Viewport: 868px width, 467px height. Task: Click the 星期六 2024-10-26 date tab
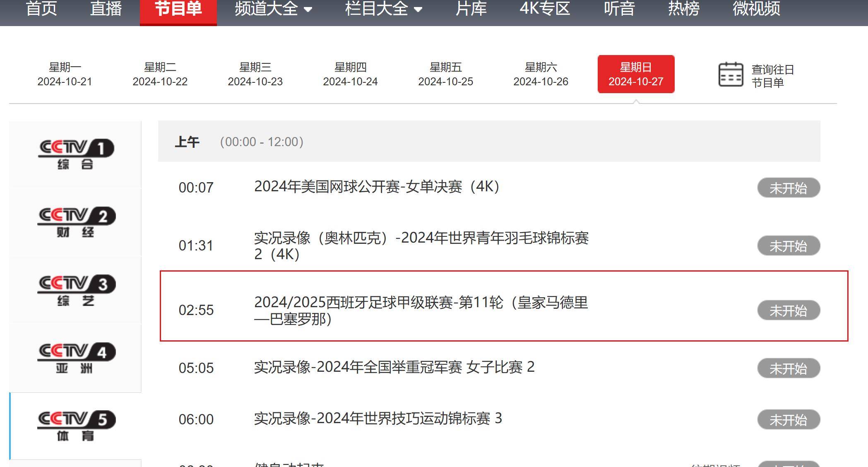point(541,74)
